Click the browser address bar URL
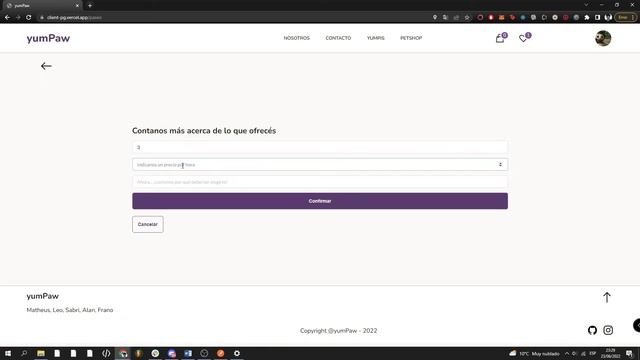The image size is (640, 360). tap(74, 18)
